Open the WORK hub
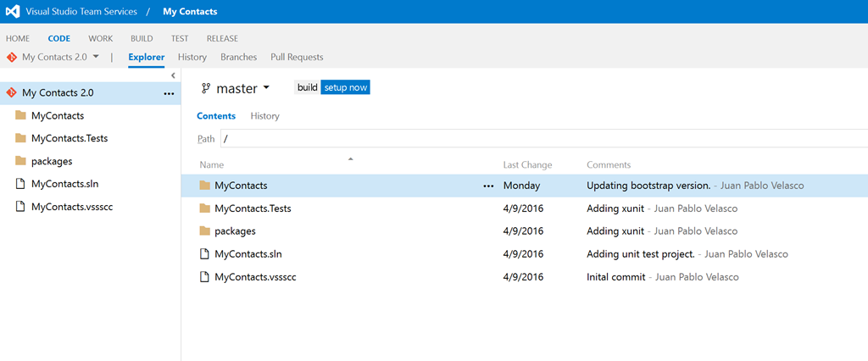 click(x=101, y=39)
